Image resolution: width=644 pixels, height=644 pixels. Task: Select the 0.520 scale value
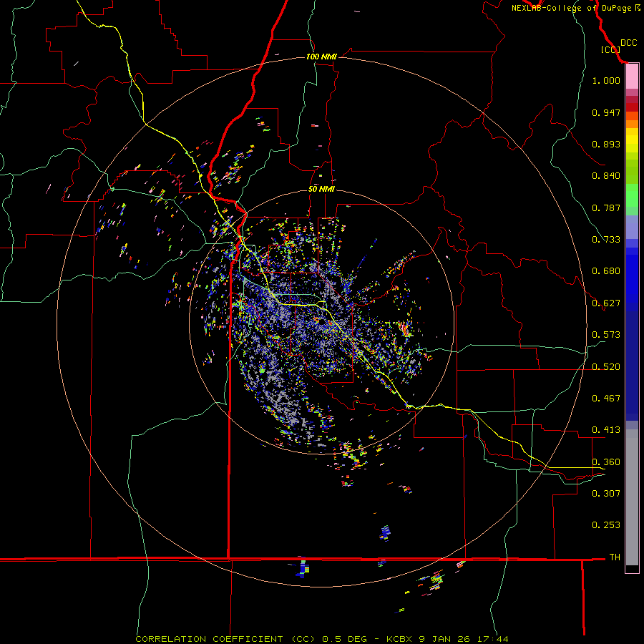[x=606, y=367]
